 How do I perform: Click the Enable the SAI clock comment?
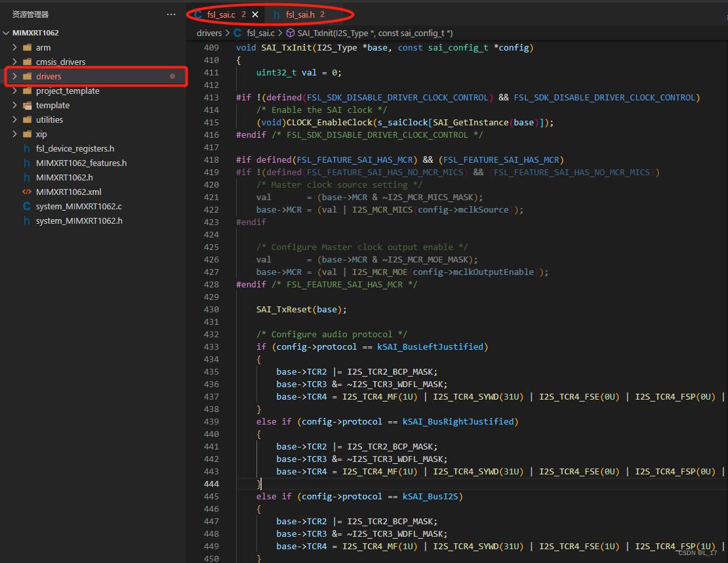point(321,110)
